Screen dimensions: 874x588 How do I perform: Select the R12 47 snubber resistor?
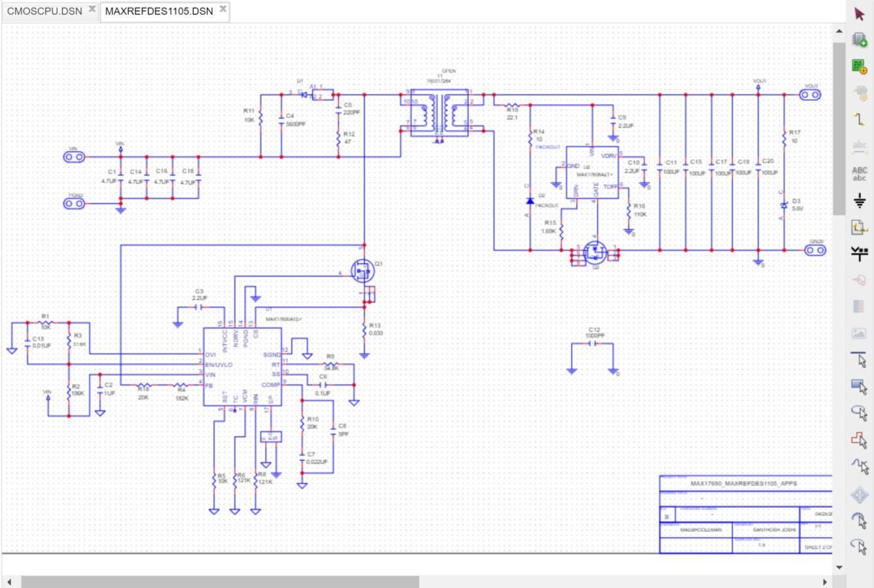[x=338, y=138]
